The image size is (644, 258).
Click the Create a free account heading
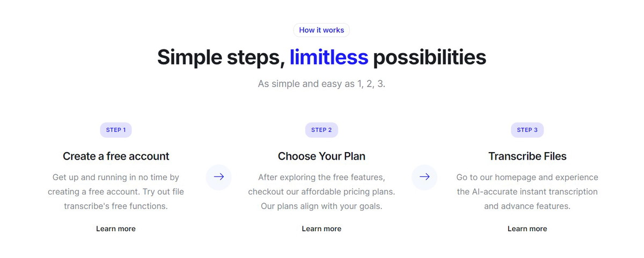pos(116,156)
